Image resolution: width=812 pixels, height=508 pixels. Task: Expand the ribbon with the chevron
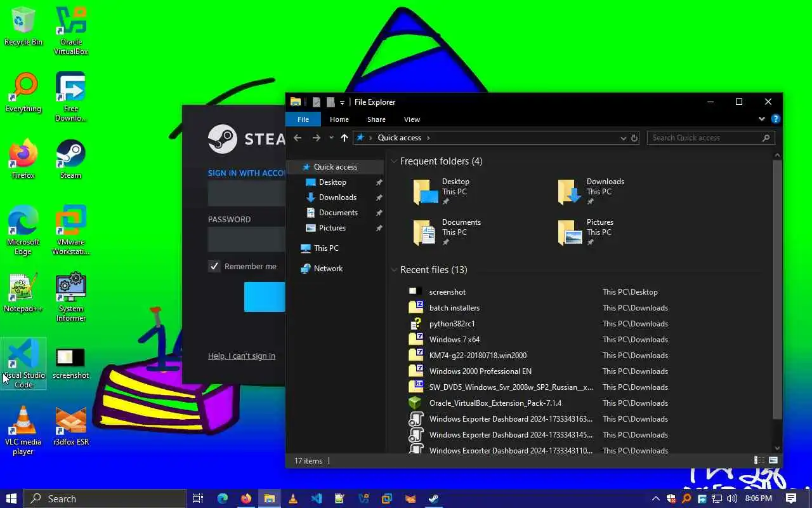762,119
